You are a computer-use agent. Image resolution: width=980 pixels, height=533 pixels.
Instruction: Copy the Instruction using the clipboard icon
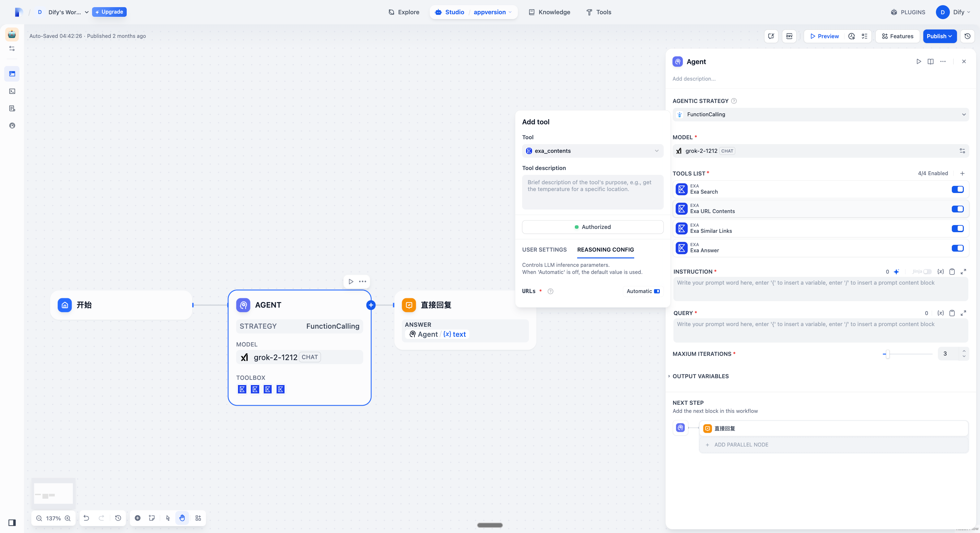click(952, 271)
